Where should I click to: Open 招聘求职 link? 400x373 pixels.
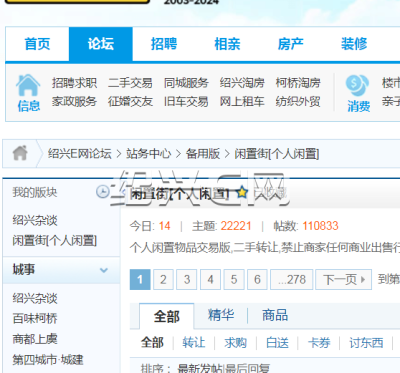click(x=74, y=83)
